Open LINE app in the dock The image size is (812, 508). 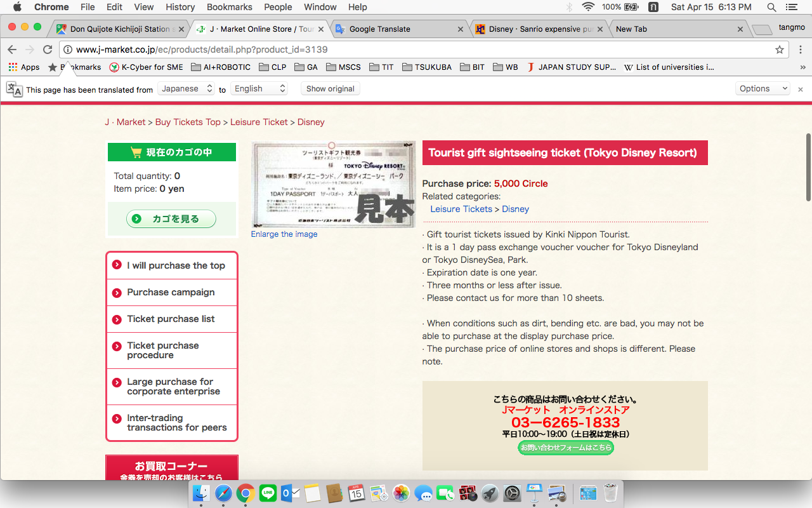tap(268, 493)
